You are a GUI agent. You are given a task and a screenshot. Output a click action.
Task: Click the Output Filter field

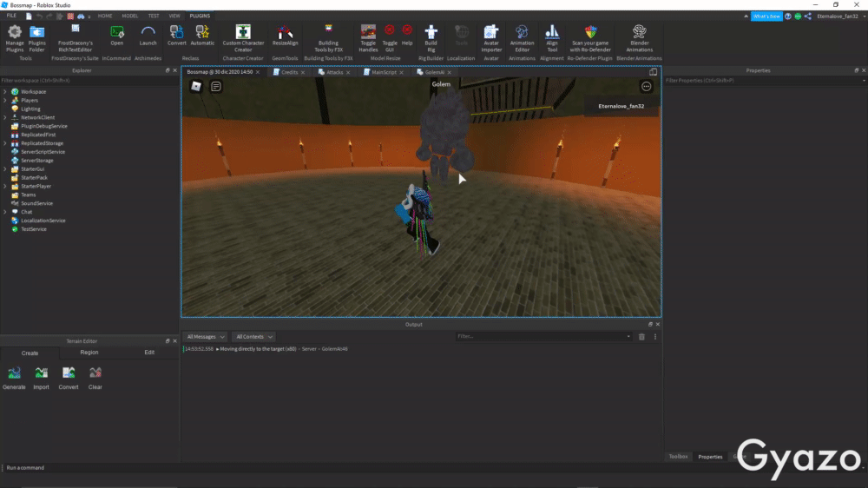click(x=543, y=337)
